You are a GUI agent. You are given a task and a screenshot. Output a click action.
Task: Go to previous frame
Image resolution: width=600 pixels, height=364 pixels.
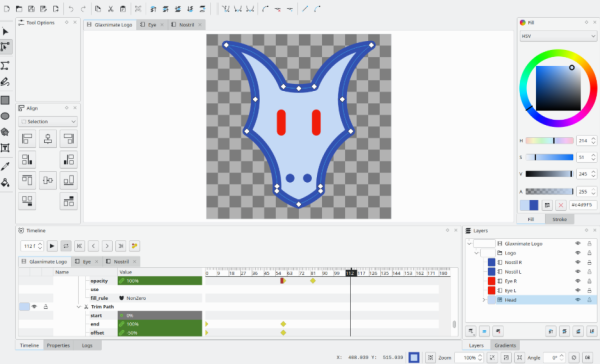(93, 246)
